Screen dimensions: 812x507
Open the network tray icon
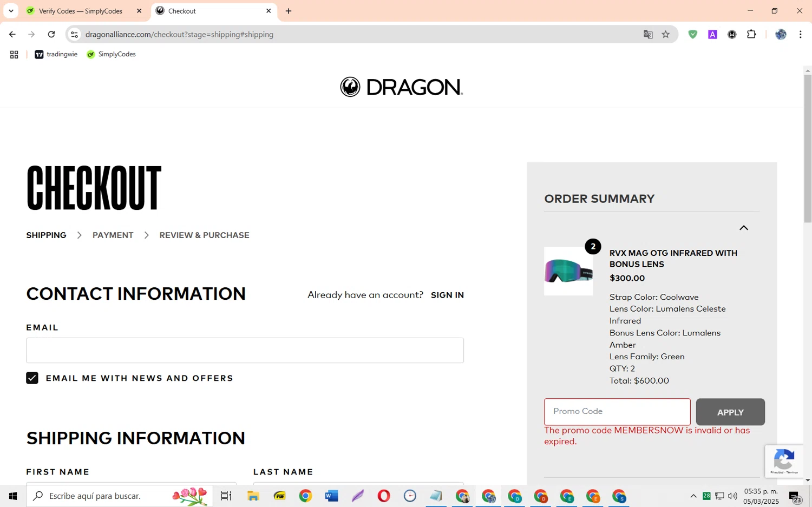pyautogui.click(x=719, y=496)
